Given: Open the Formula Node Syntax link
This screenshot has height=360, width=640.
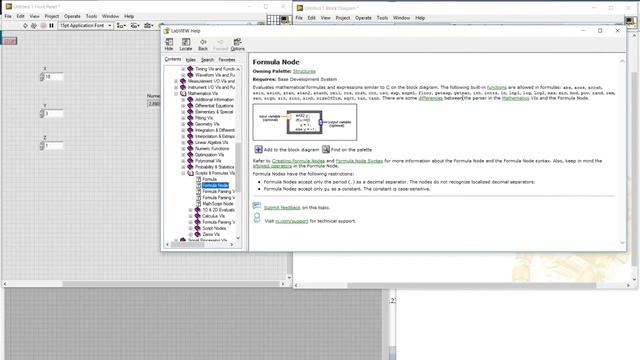Looking at the screenshot, I should [359, 161].
